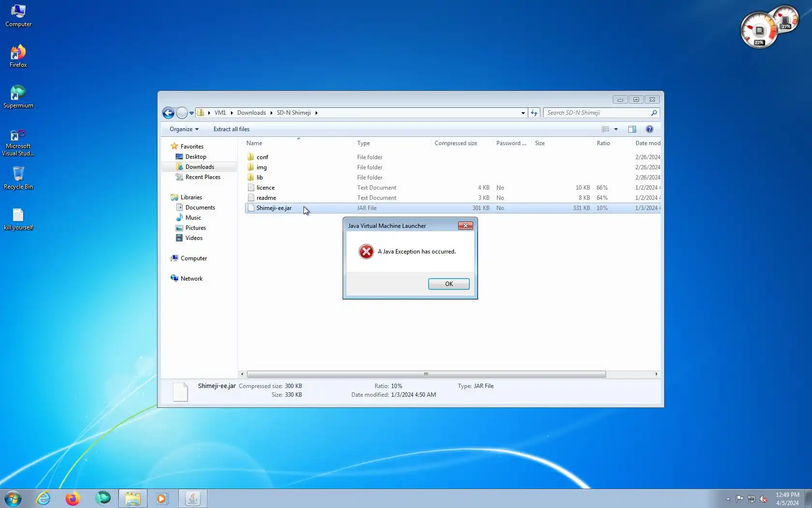Open Firefox from the taskbar
The width and height of the screenshot is (812, 508).
pos(73,498)
